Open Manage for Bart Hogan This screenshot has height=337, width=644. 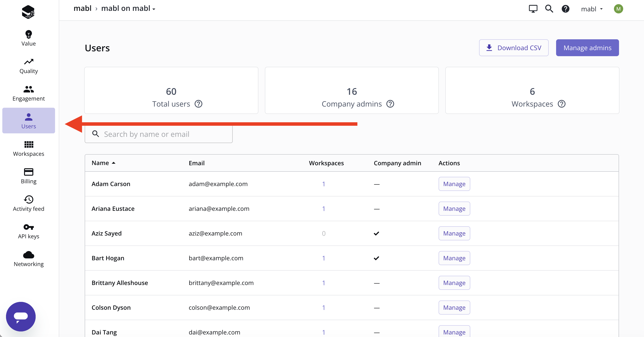tap(454, 258)
